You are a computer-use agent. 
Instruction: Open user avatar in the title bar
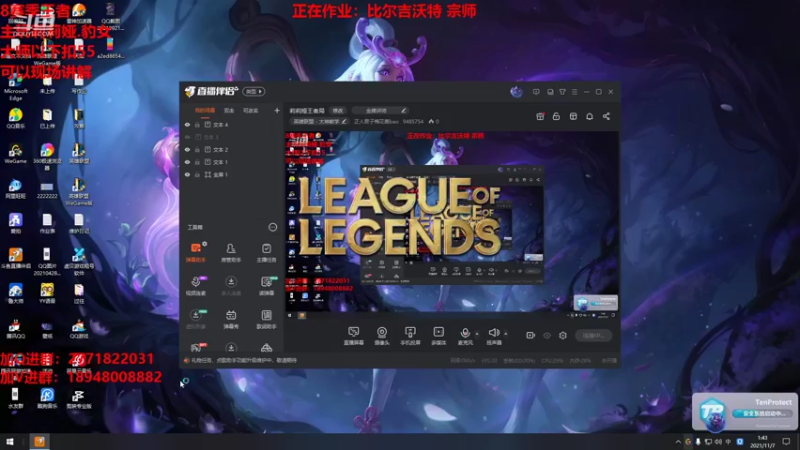point(516,92)
